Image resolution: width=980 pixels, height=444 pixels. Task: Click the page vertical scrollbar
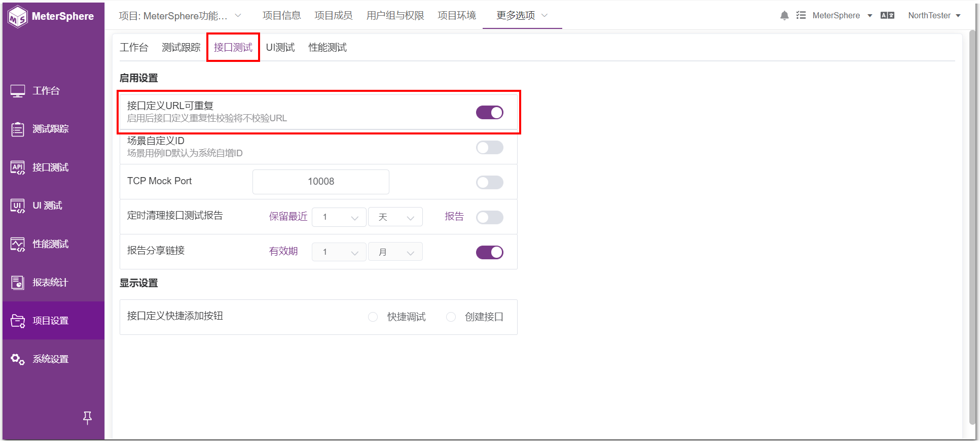click(972, 227)
